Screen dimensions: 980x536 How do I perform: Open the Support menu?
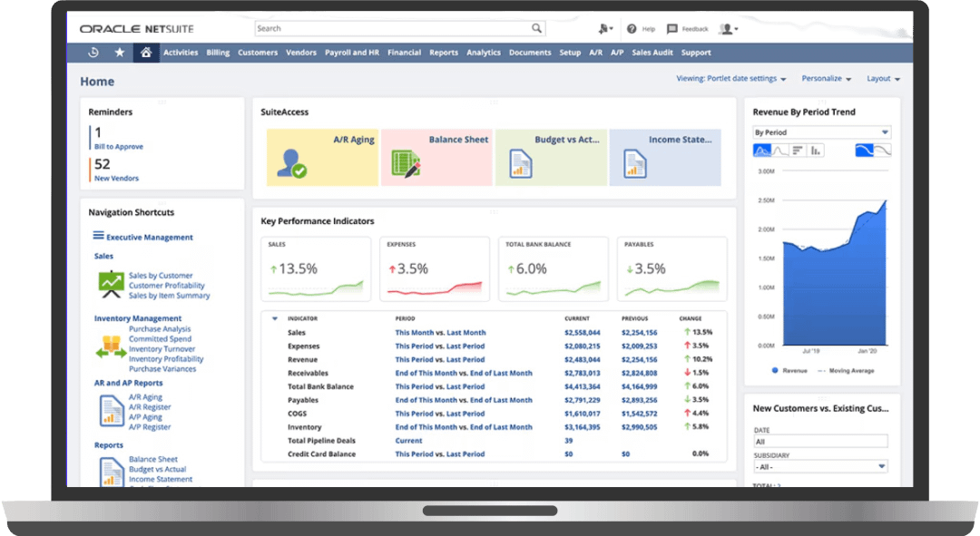tap(696, 53)
